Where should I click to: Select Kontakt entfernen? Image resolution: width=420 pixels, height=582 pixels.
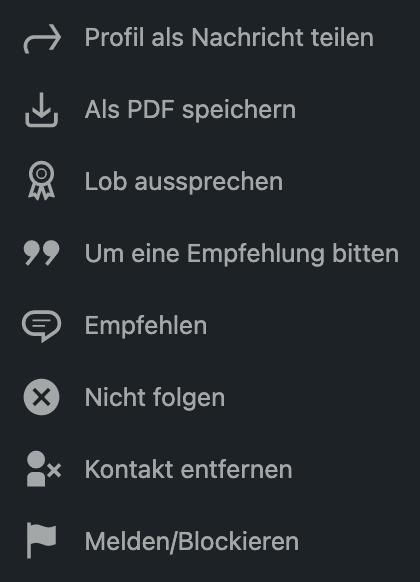click(x=210, y=470)
